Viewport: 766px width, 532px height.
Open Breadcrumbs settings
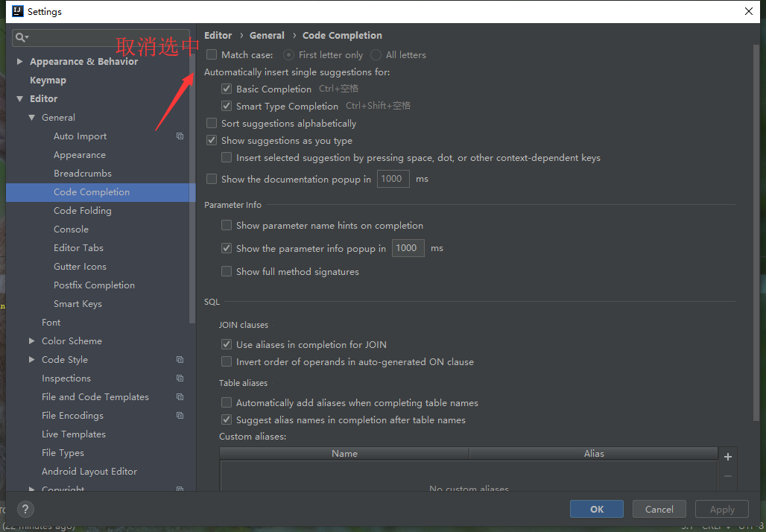83,174
